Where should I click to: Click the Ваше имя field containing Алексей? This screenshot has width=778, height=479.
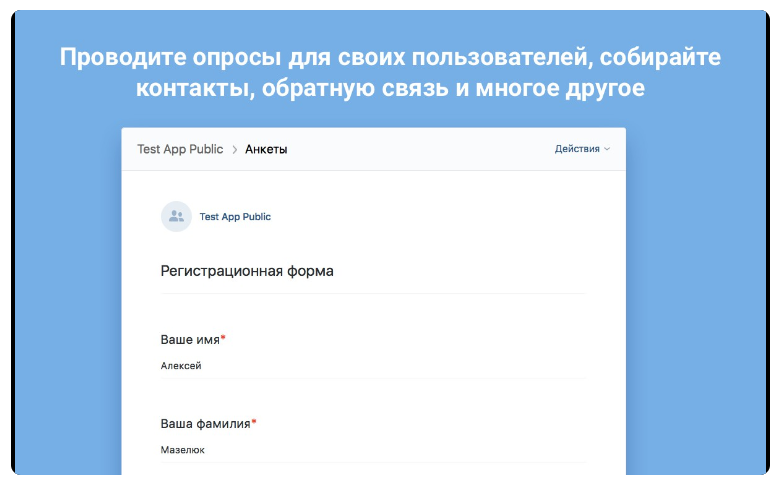click(373, 366)
